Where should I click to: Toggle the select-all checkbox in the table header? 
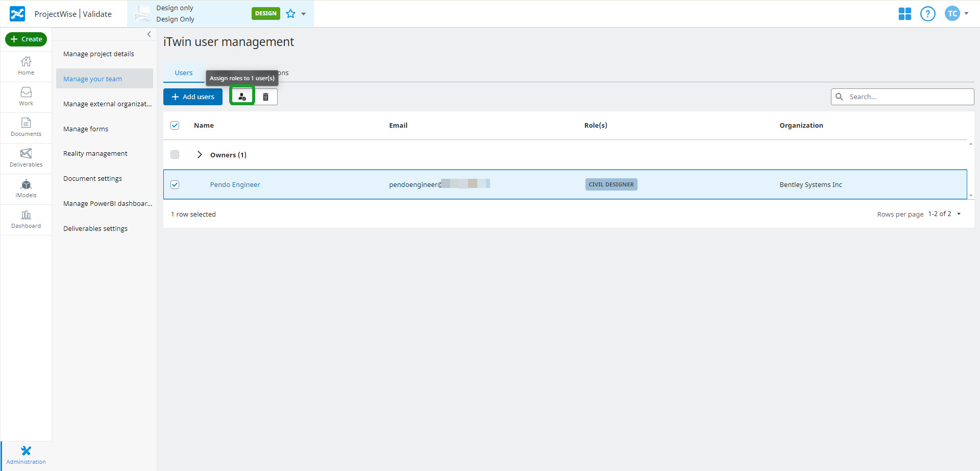tap(175, 125)
